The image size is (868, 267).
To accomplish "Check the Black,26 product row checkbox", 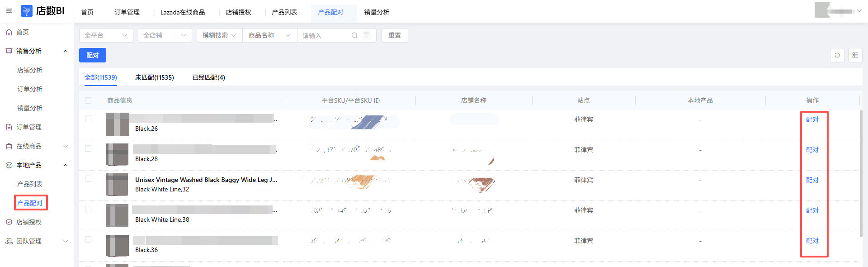I will [x=88, y=118].
